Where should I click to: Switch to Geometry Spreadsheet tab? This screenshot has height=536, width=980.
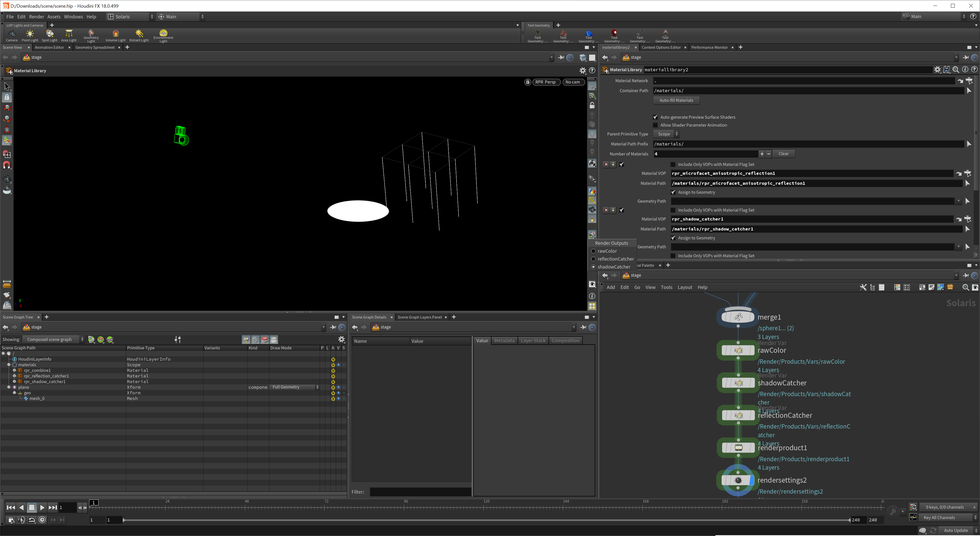(x=95, y=47)
